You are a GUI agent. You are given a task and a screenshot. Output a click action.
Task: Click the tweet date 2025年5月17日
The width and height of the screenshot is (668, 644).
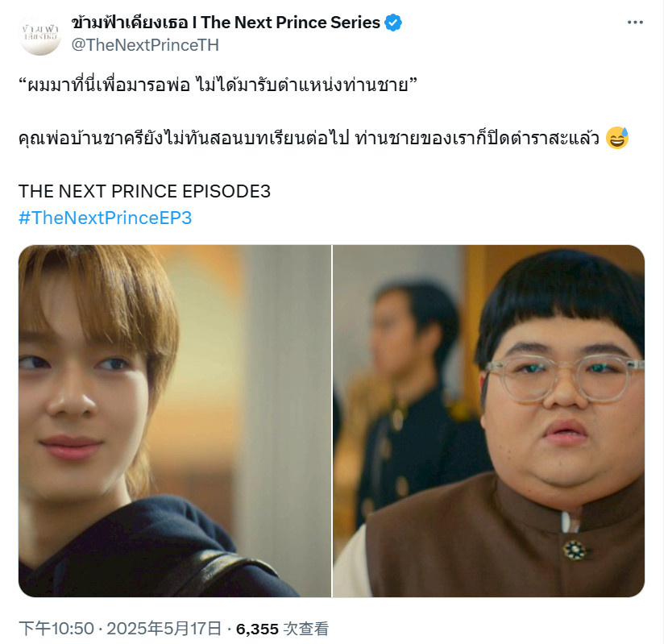click(165, 629)
